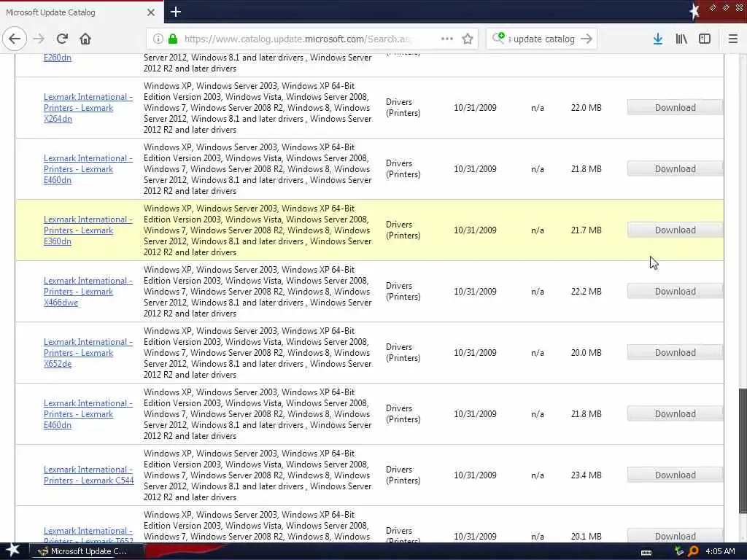
Task: Open the Lexmark C544 driver link
Action: point(88,475)
